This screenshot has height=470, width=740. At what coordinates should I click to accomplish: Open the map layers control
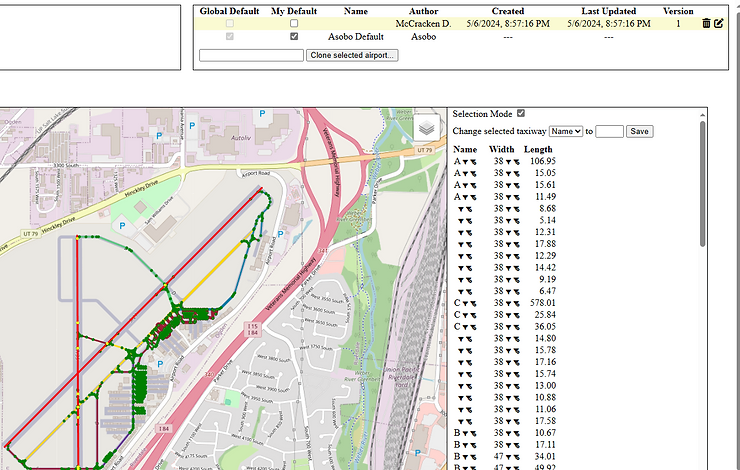click(426, 127)
